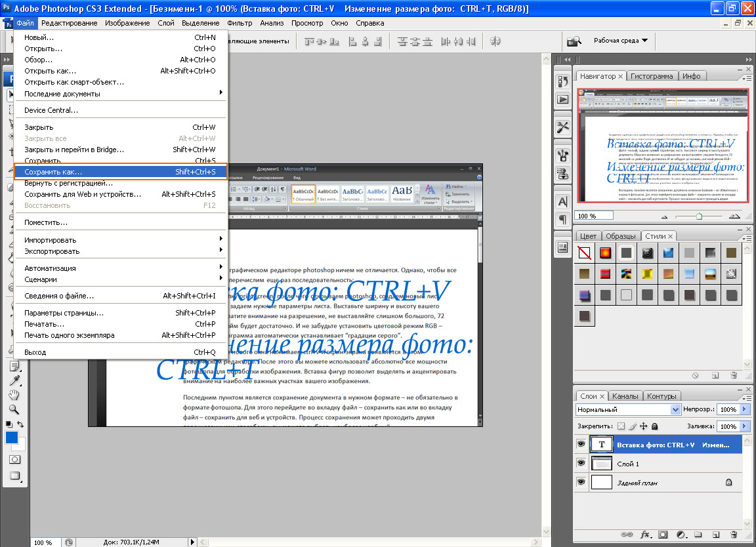Click the delete layer trash icon
The height and width of the screenshot is (547, 756).
tap(734, 535)
